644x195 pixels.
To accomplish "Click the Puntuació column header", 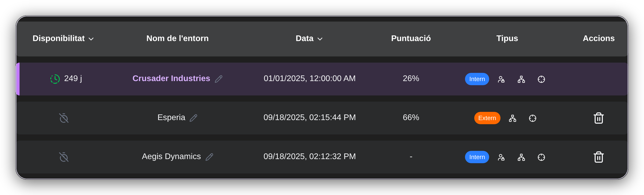I will click(x=411, y=38).
